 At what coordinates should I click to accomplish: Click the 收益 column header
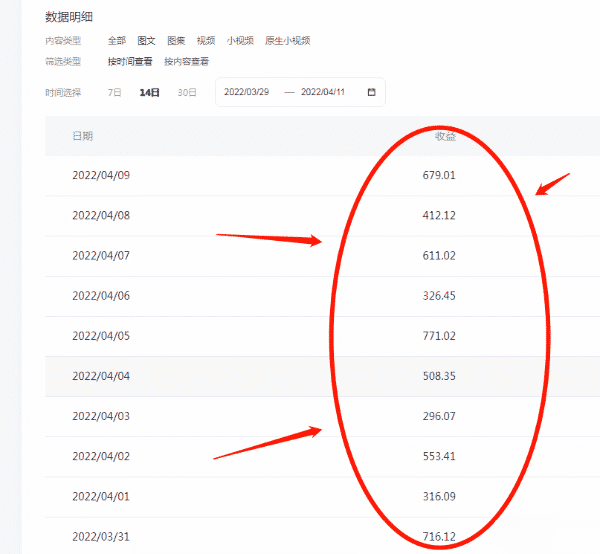click(445, 136)
